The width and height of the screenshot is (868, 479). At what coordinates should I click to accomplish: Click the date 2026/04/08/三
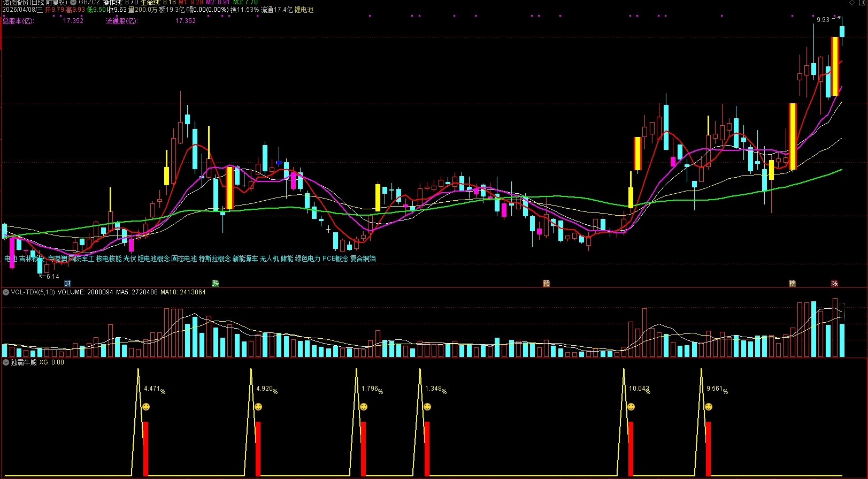coord(22,10)
